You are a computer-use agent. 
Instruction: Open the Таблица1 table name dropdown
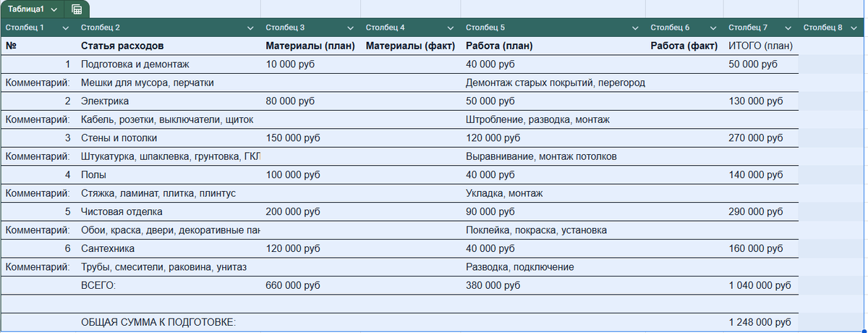click(54, 9)
